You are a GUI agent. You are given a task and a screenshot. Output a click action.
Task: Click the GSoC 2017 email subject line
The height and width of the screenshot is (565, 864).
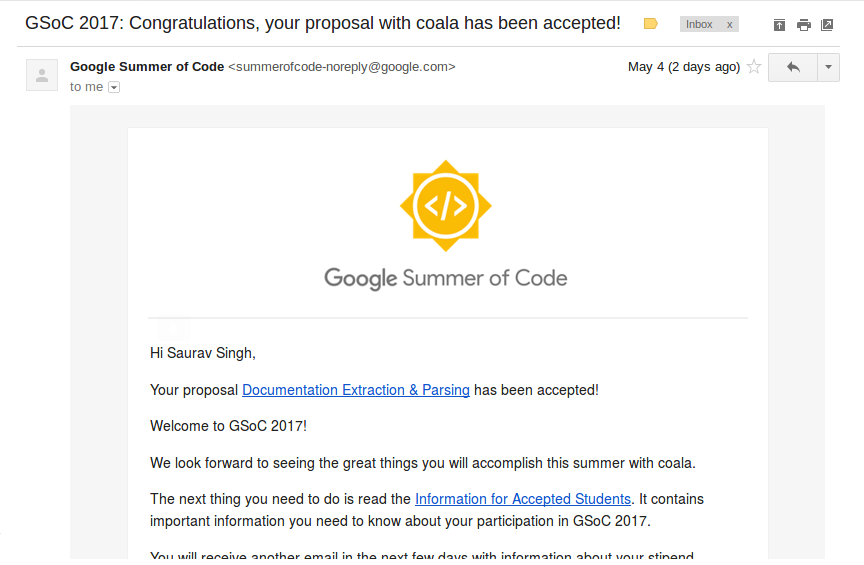323,23
